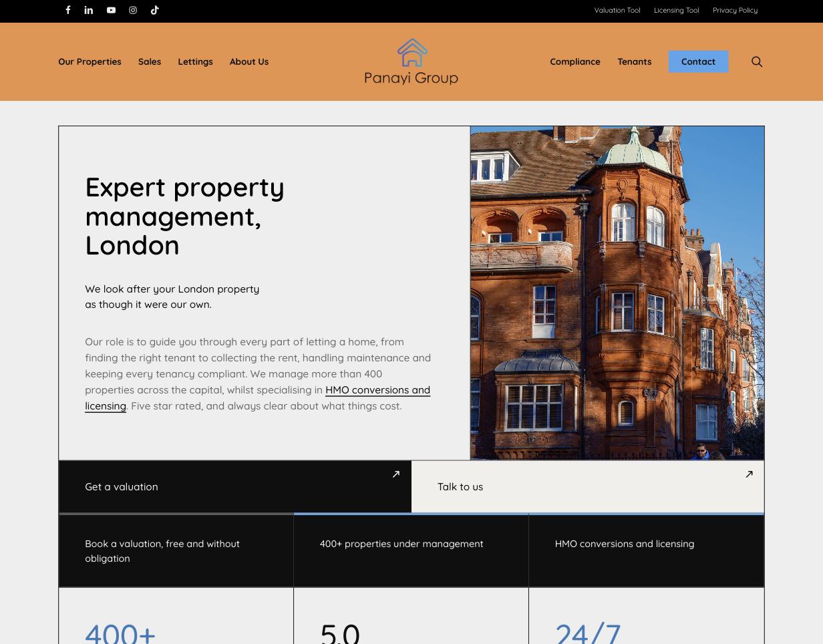The image size is (823, 644).
Task: Click the 24/7 statistic figure
Action: click(x=588, y=633)
